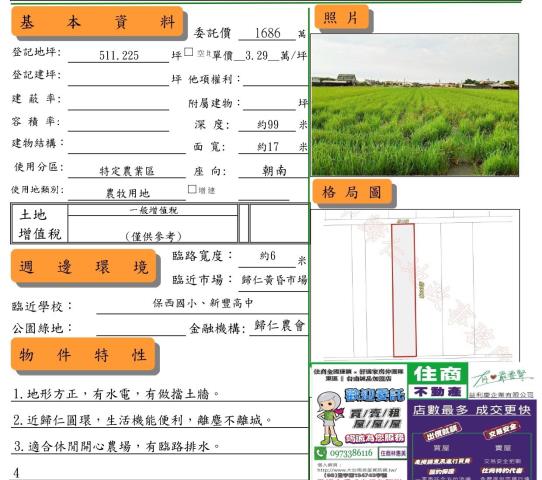
Task: Click the 賣屋 heading in purple advertisement
Action: click(x=503, y=448)
